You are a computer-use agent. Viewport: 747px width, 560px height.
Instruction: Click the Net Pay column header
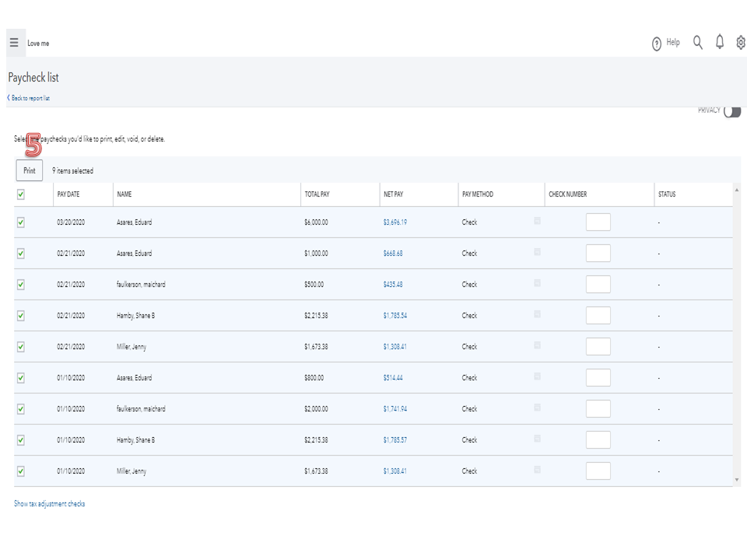coord(393,194)
